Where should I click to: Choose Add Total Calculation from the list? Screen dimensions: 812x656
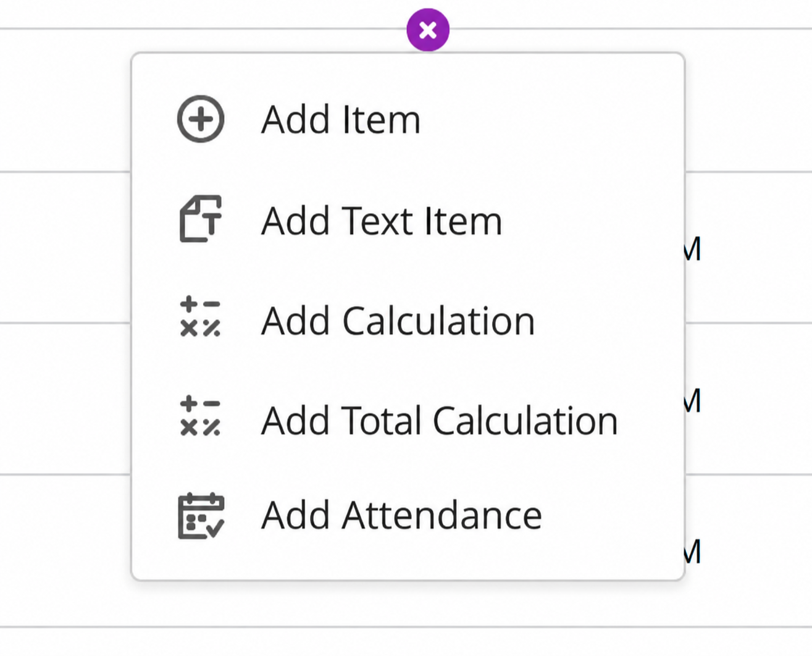[408, 421]
